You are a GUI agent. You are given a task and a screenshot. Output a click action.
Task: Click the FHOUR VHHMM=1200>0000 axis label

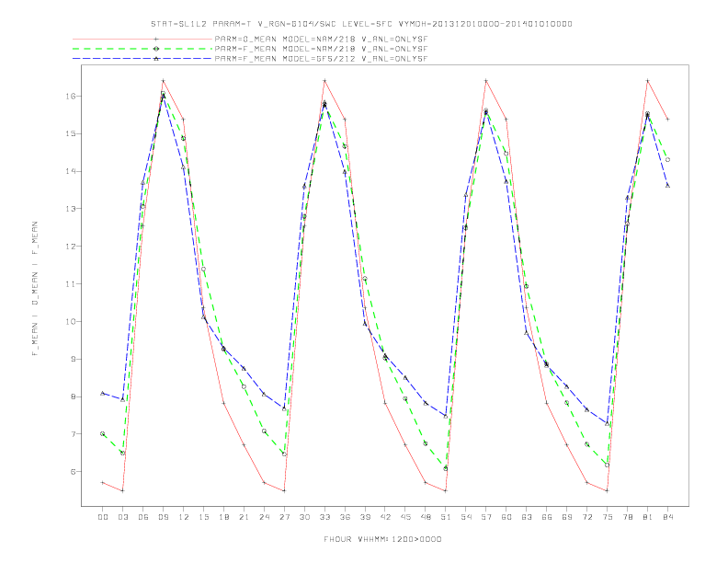point(382,539)
